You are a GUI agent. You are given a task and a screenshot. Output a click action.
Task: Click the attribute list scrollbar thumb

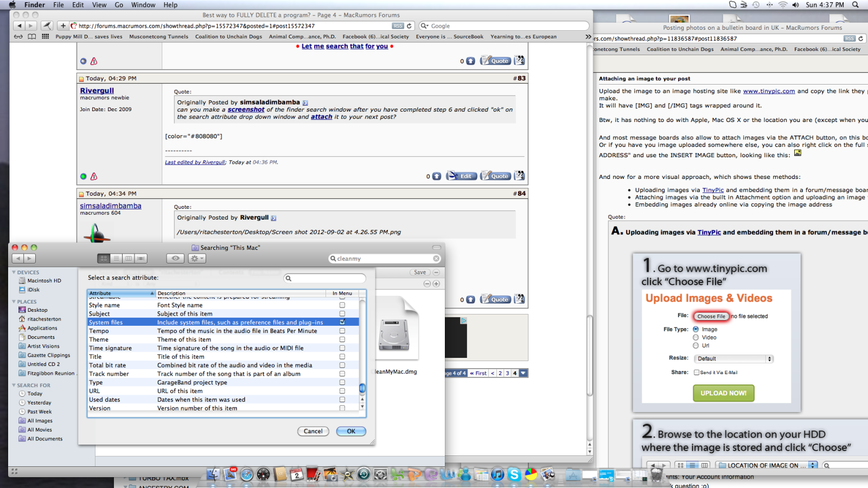(x=362, y=388)
